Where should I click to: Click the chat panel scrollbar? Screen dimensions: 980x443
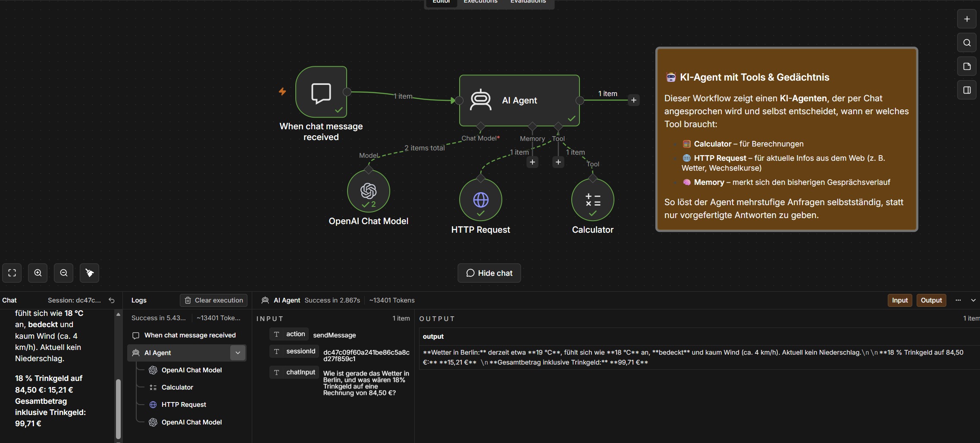pos(118,409)
